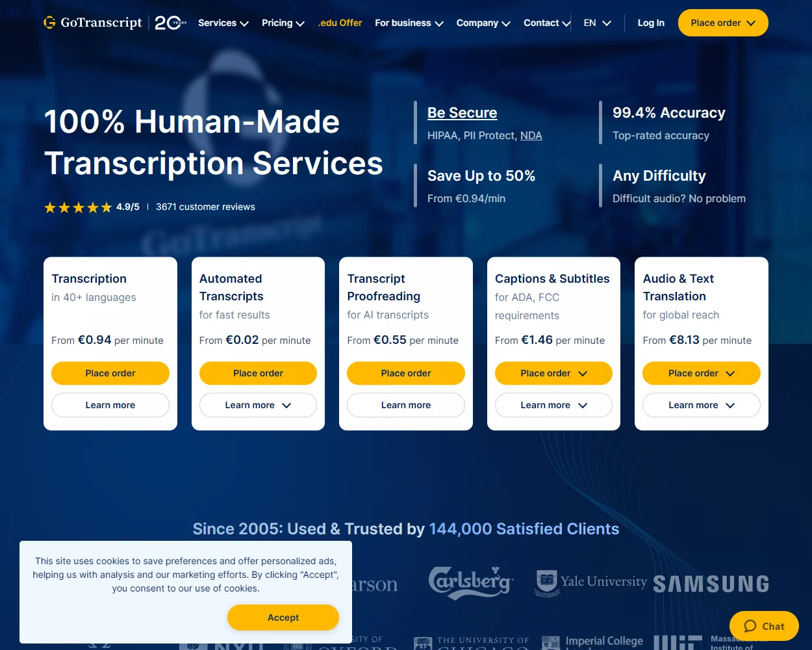Click Log In
This screenshot has height=650, width=812.
coord(651,22)
